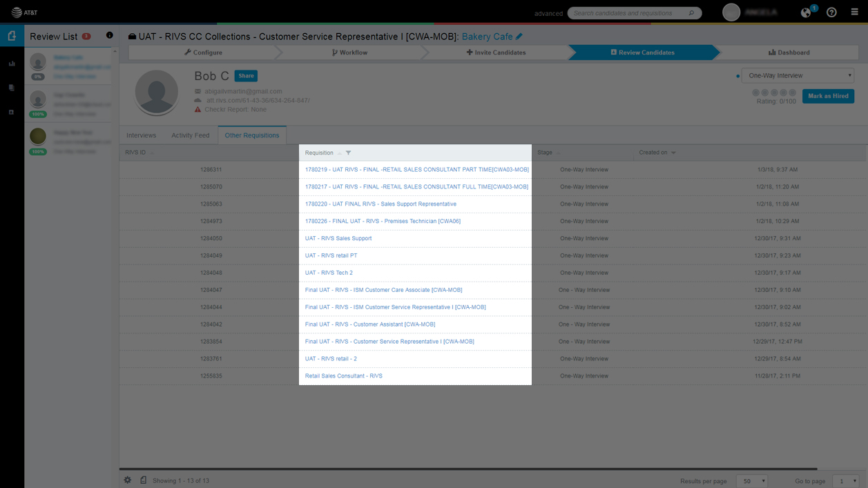Image resolution: width=868 pixels, height=488 pixels.
Task: Open the bar chart sidebar icon
Action: pyautogui.click(x=12, y=64)
